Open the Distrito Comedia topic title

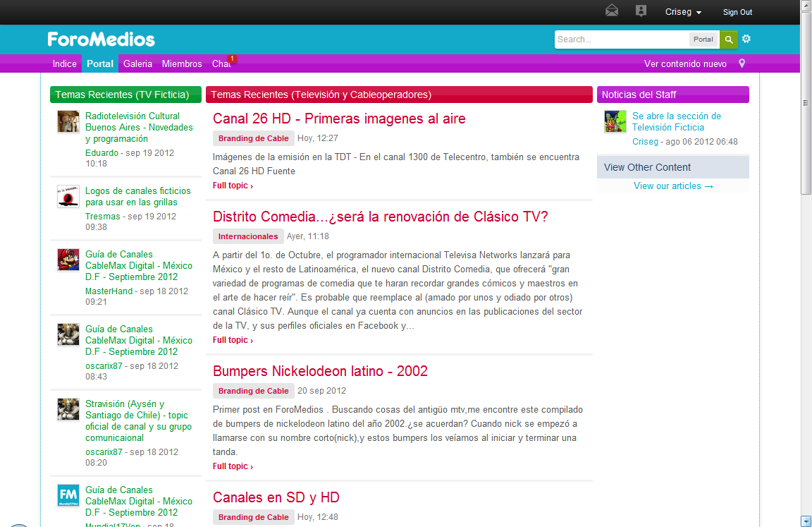tap(380, 217)
